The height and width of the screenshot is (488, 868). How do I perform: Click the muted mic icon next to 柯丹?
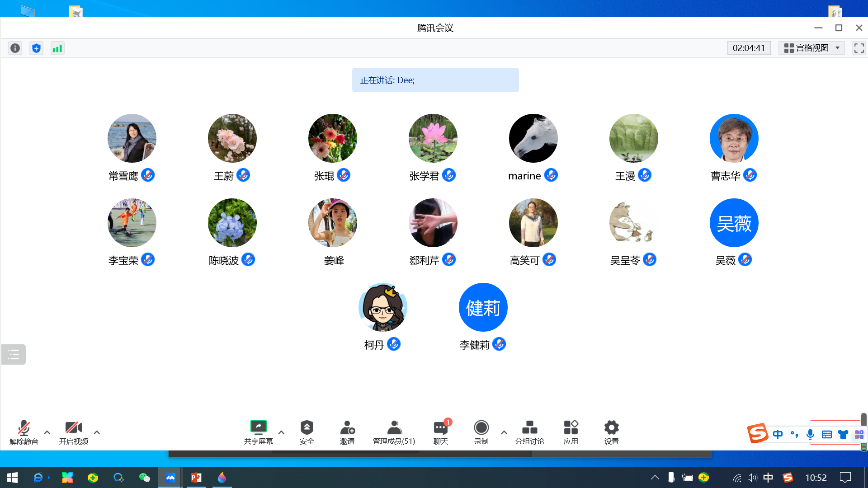[394, 344]
